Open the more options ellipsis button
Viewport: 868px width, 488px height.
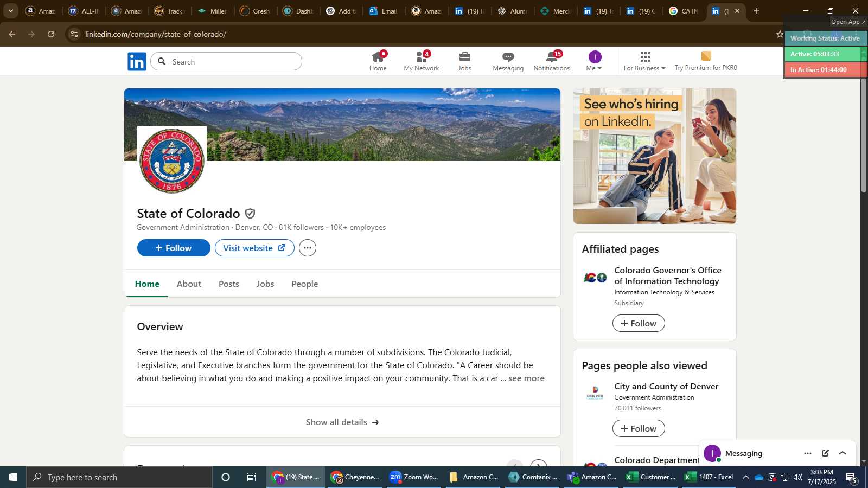308,248
